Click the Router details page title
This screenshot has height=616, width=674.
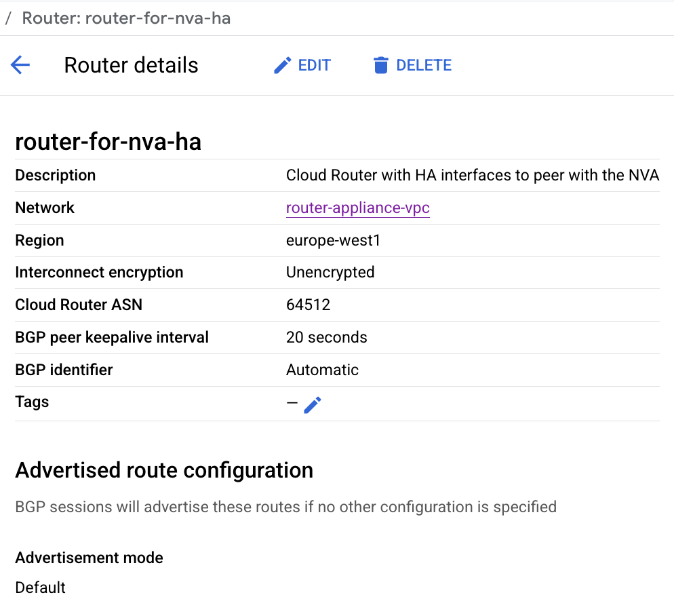[x=131, y=65]
